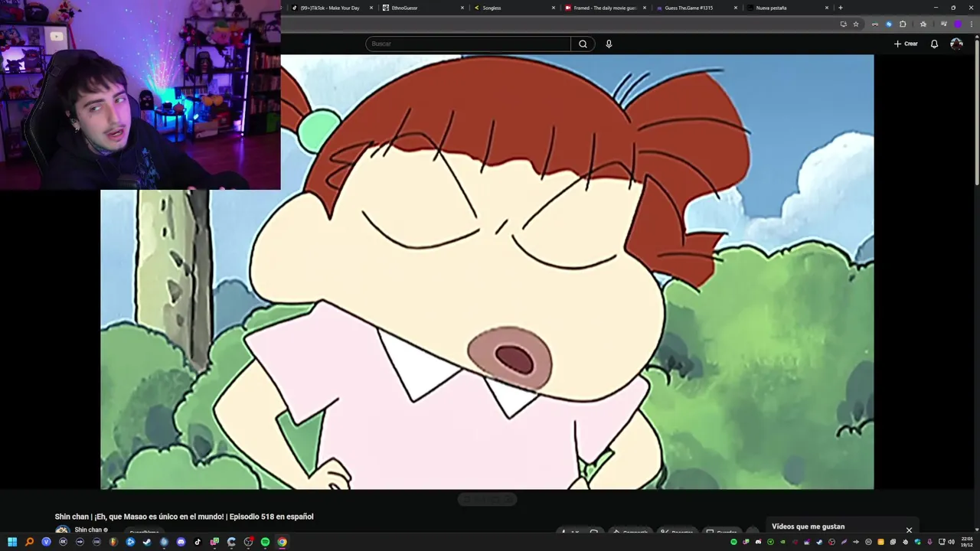Open the taskbar search magnifier
This screenshot has width=980, height=551.
29,542
